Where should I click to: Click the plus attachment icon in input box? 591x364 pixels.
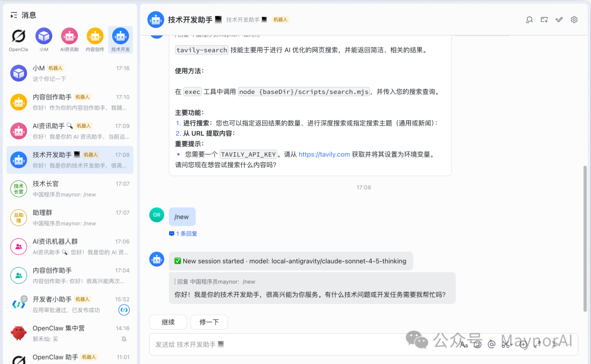[523, 344]
